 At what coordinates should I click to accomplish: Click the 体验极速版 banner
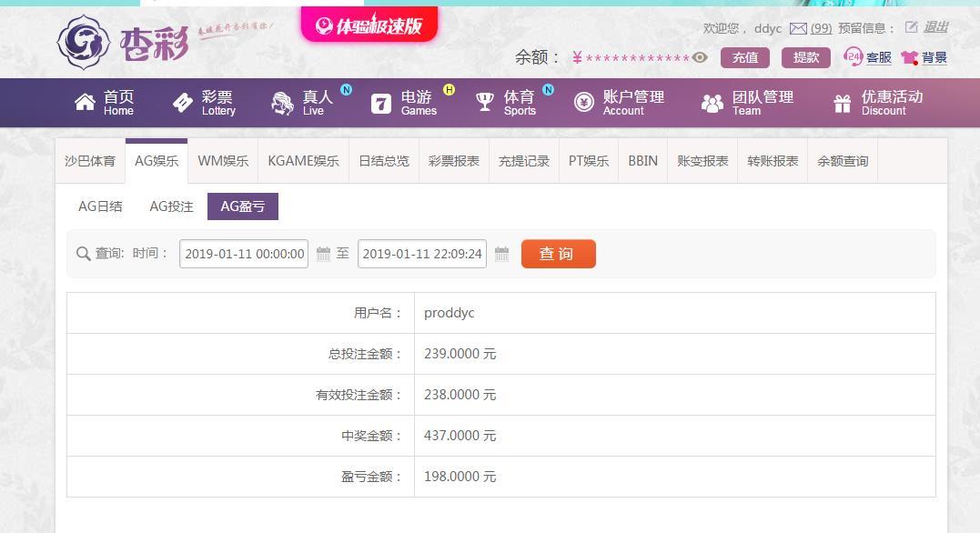tap(369, 25)
